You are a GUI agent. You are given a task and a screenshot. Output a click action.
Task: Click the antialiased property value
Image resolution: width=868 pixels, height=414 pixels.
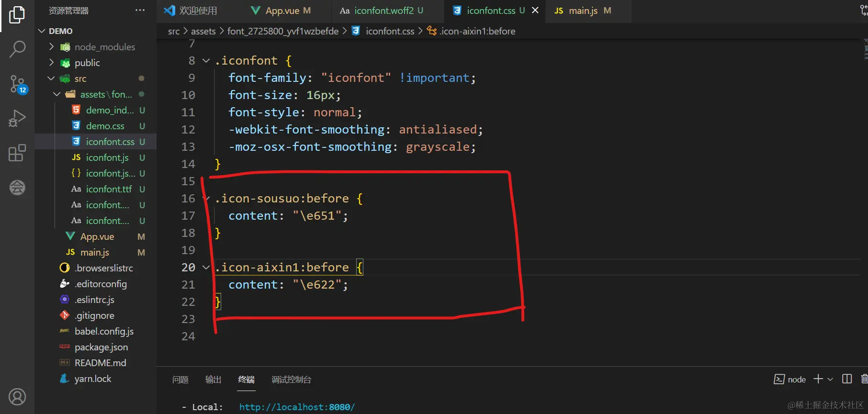pyautogui.click(x=438, y=130)
